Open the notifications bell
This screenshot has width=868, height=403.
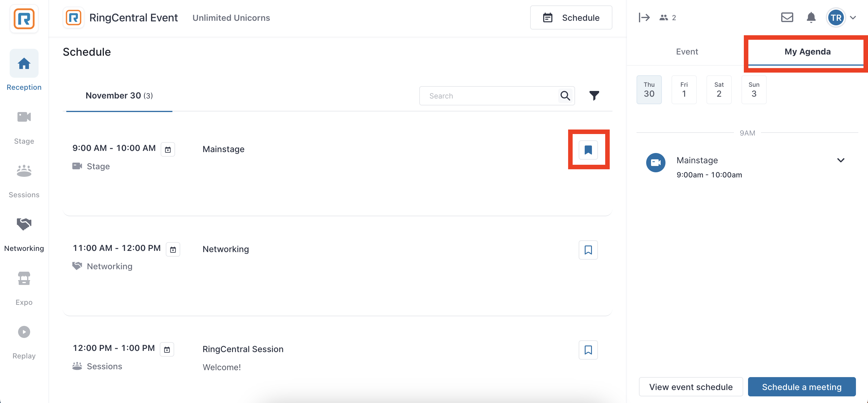811,17
